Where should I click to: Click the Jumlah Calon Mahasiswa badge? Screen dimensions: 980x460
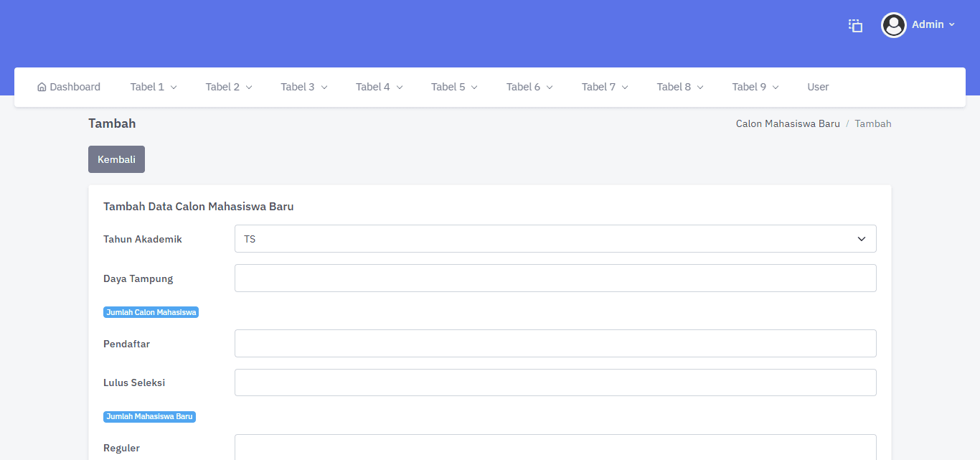[x=151, y=312]
